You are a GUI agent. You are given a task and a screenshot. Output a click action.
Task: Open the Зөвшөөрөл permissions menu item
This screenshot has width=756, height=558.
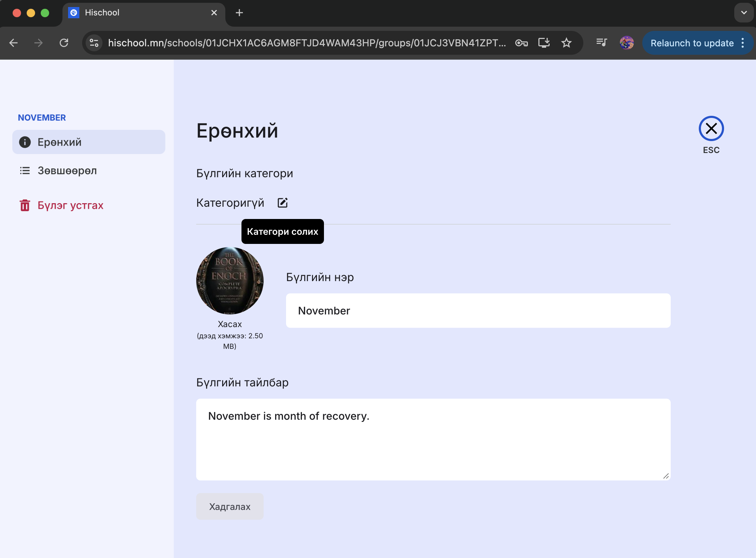point(67,171)
